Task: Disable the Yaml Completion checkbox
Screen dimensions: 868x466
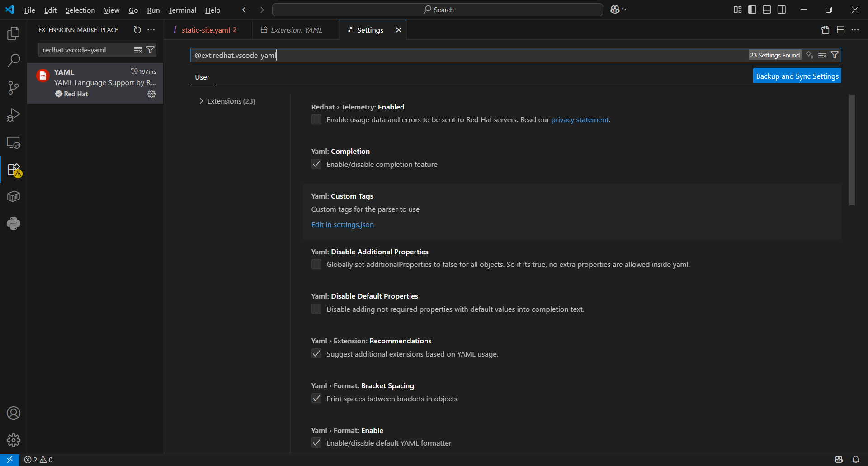Action: click(x=316, y=164)
